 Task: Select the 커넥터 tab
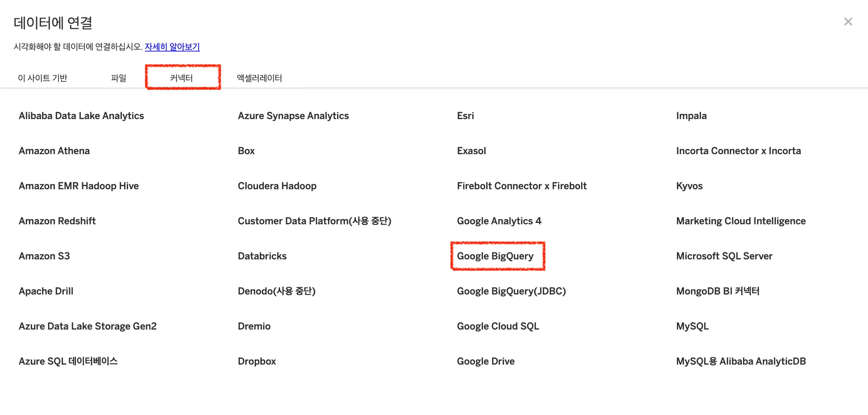coord(181,78)
